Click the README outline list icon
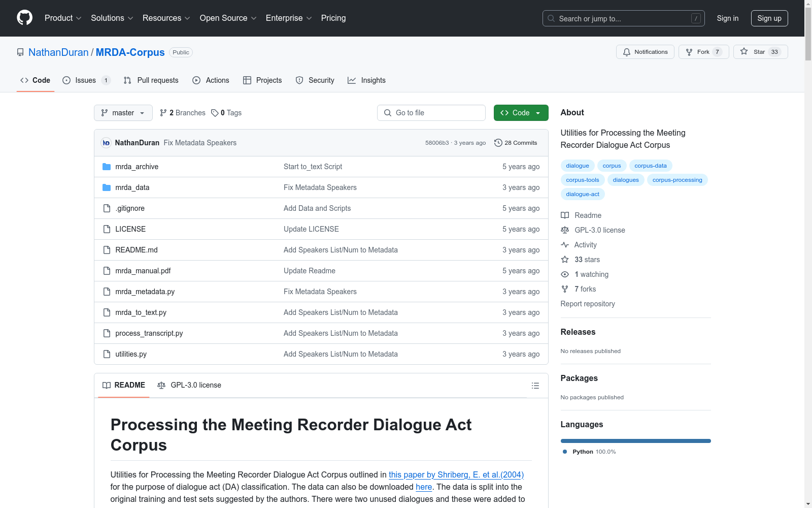Viewport: 812px width, 508px height. pos(535,386)
